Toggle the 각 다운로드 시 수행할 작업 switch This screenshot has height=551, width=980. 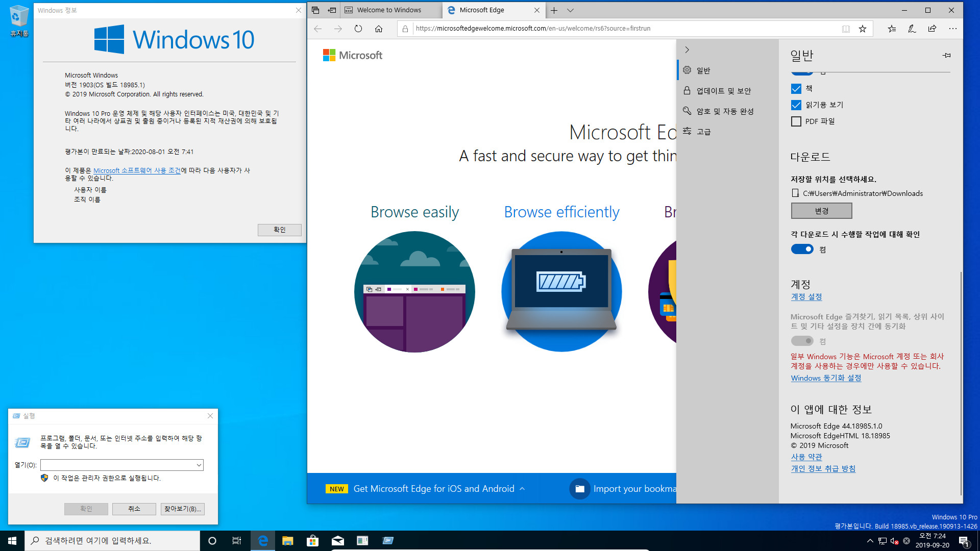point(802,249)
